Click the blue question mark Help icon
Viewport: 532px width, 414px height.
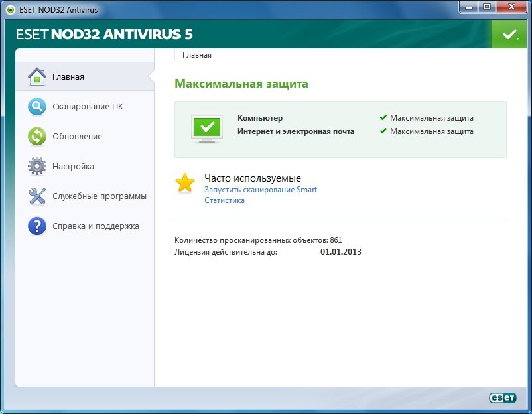[37, 226]
